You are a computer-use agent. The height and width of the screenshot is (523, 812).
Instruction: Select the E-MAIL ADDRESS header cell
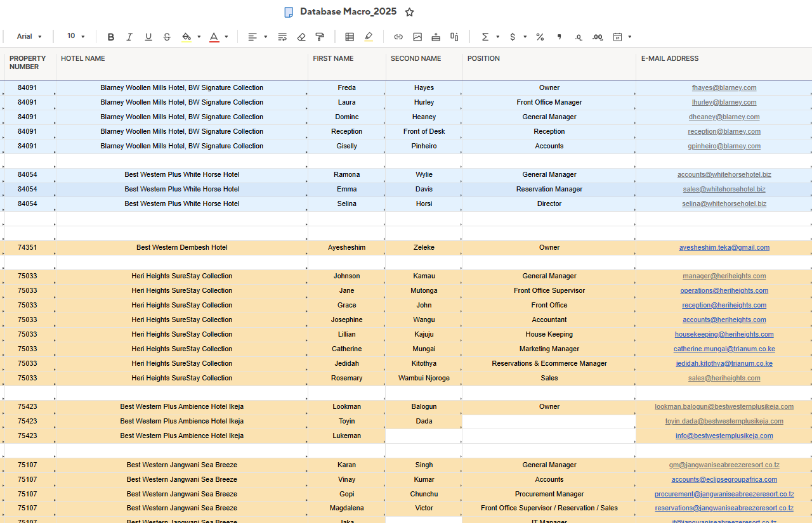point(724,64)
